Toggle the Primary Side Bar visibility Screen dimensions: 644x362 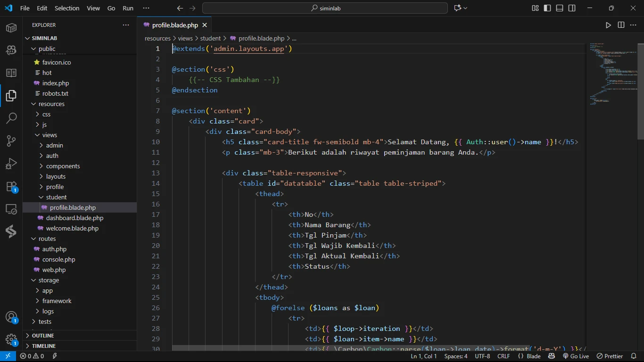(x=547, y=8)
